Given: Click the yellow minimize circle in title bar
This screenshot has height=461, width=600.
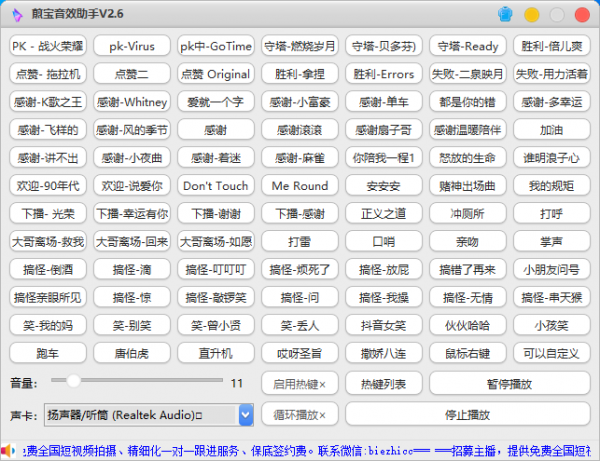Looking at the screenshot, I should click(532, 15).
